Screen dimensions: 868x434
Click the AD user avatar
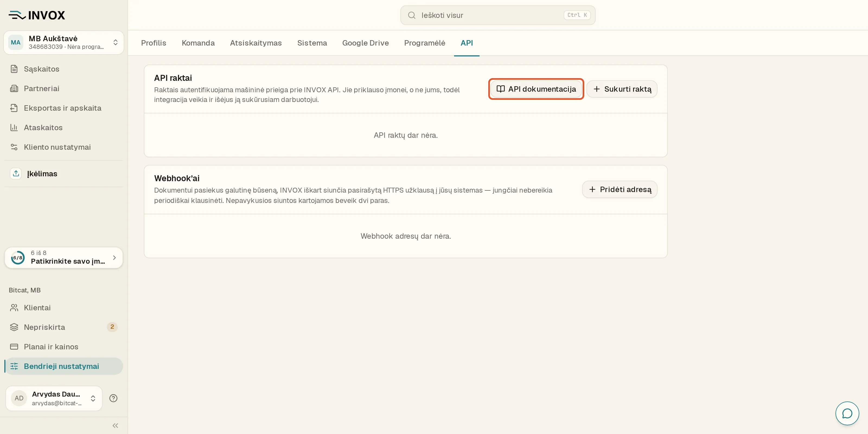point(19,398)
